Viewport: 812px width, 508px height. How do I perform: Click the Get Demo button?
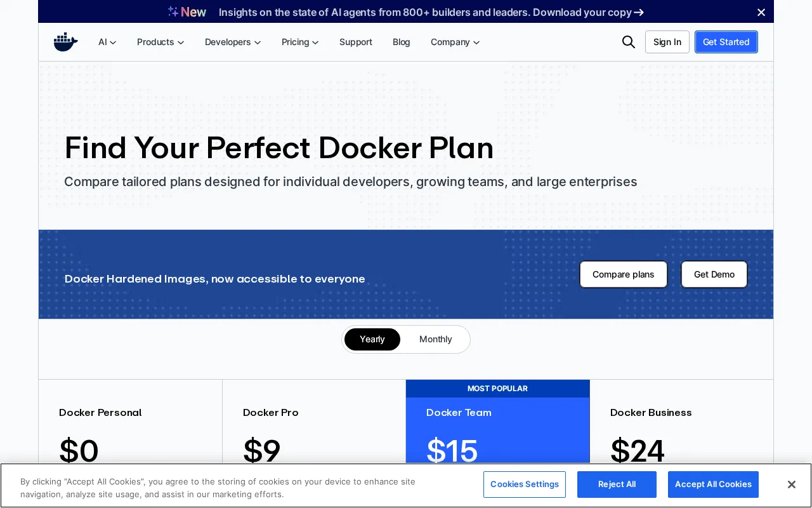pos(714,274)
